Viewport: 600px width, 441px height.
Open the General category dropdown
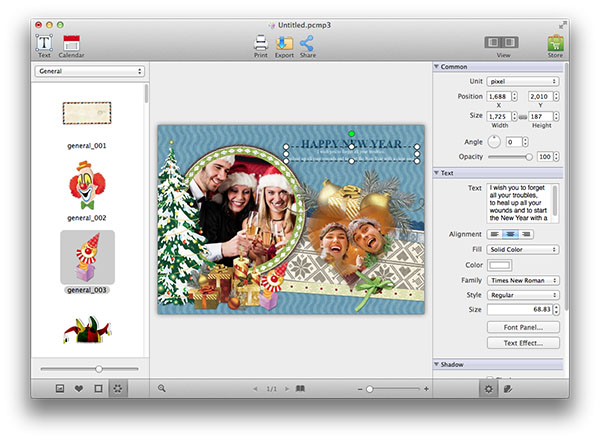pos(90,72)
